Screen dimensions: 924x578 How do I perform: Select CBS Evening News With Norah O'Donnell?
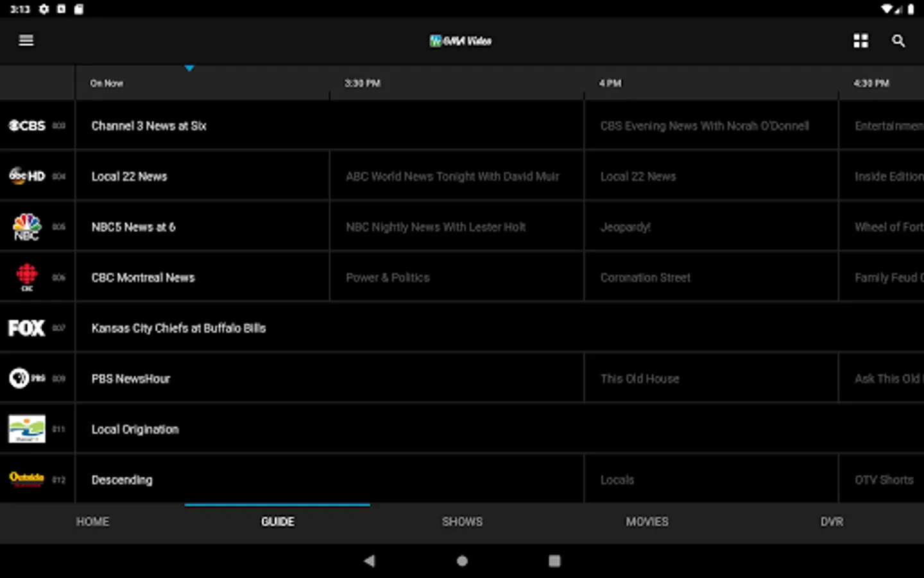711,126
